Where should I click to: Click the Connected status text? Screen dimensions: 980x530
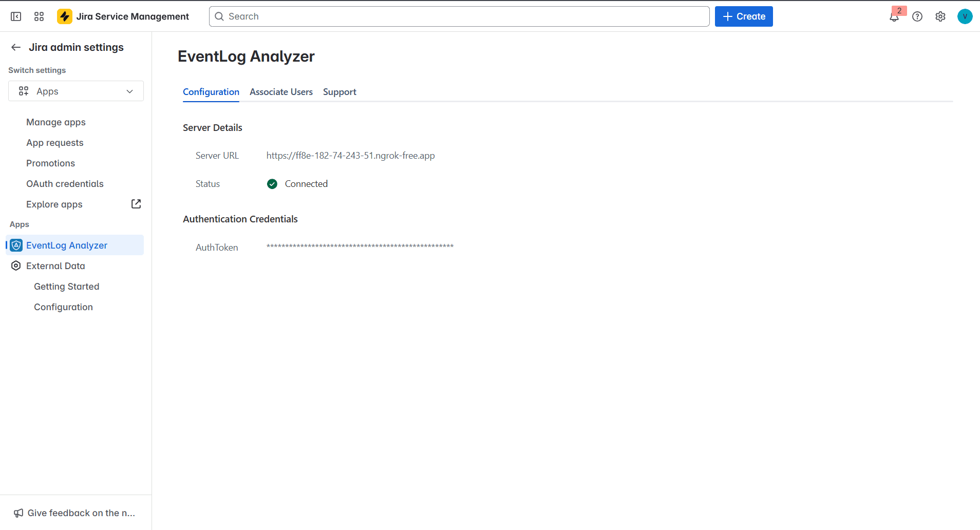click(306, 184)
